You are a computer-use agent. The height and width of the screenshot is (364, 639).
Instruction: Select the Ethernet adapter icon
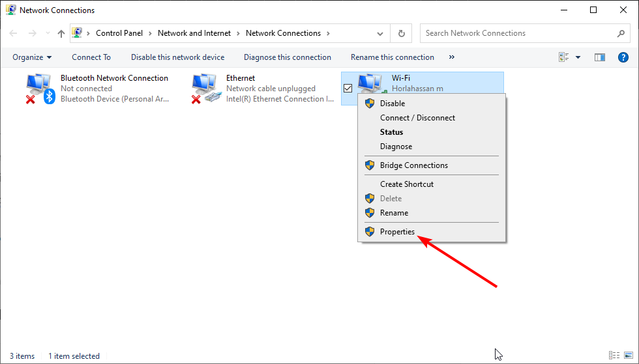207,89
